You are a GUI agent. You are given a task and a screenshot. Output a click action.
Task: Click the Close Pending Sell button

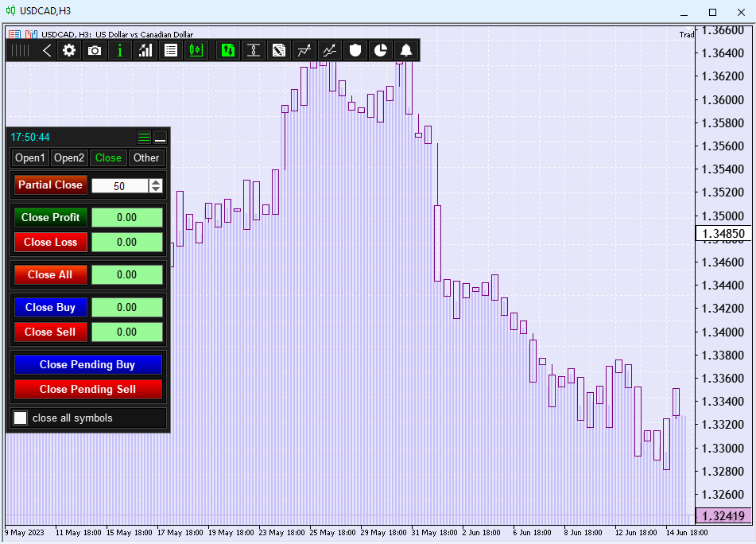tap(87, 390)
